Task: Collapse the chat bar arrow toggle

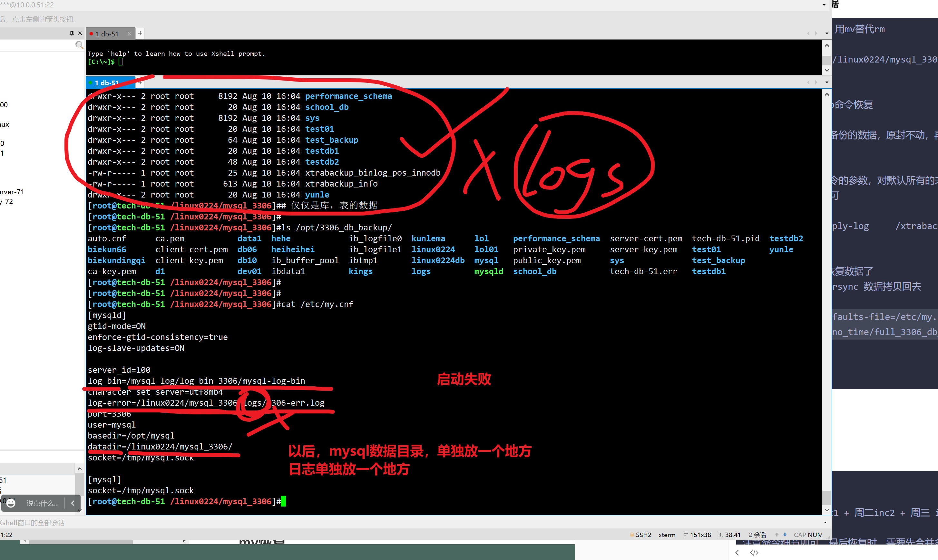Action: click(73, 503)
